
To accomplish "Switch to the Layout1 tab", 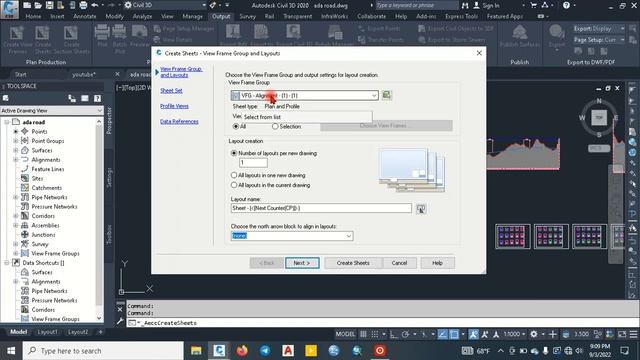I will 47,332.
